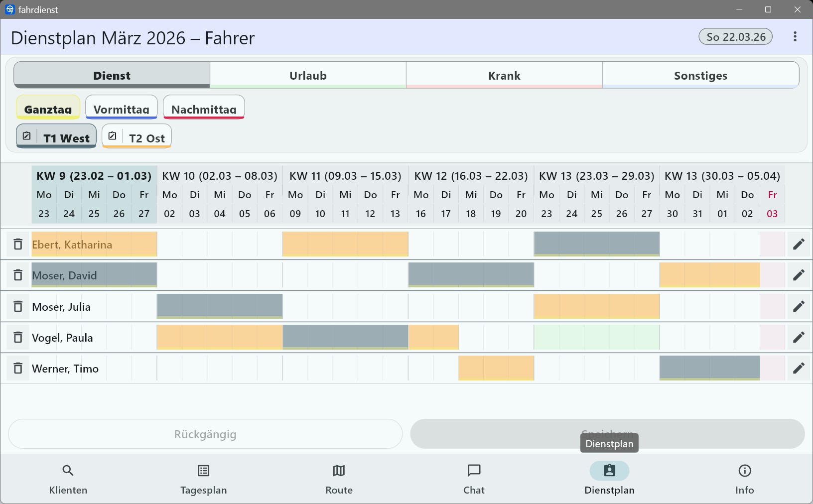The height and width of the screenshot is (504, 813).
Task: Go to the Tagesplan view
Action: click(x=204, y=479)
